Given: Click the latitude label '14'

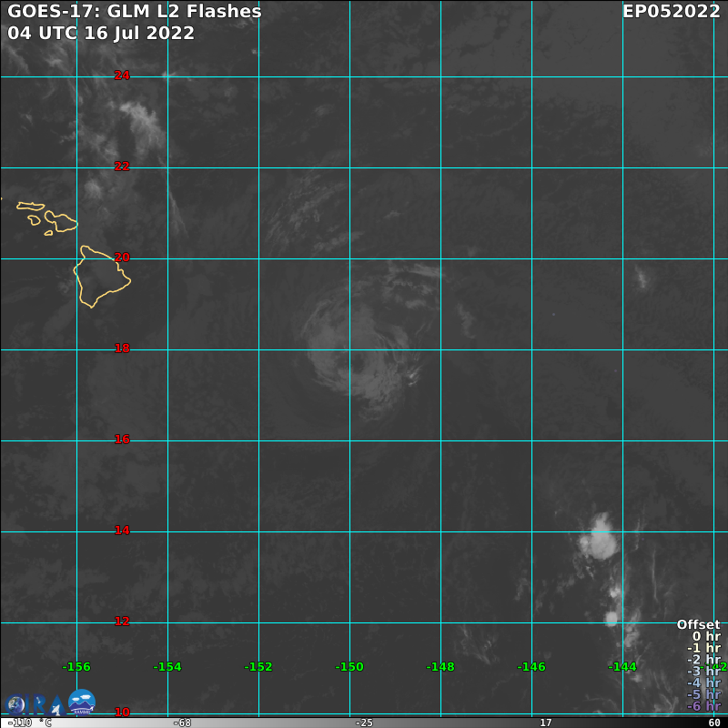Looking at the screenshot, I should coord(122,531).
